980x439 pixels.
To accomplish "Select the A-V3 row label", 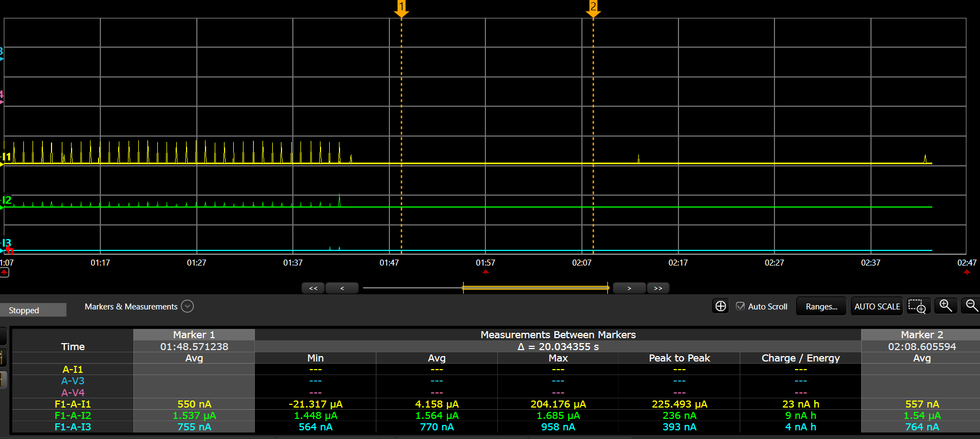I will [73, 380].
